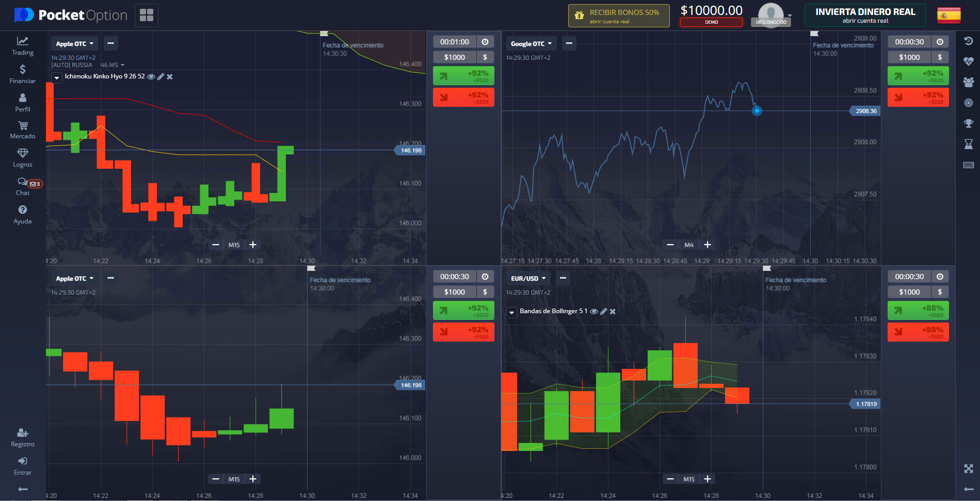Open tournaments trophy icon
The image size is (980, 501).
(x=969, y=123)
